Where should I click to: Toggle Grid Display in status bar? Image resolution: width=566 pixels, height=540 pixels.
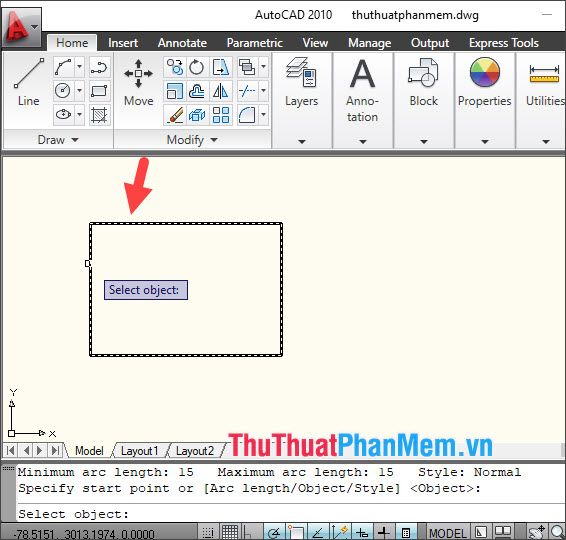[x=230, y=532]
